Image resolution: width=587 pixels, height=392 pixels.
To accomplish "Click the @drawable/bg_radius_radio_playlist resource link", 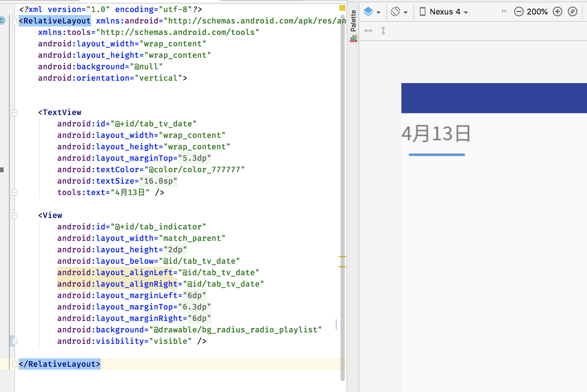I will (237, 330).
